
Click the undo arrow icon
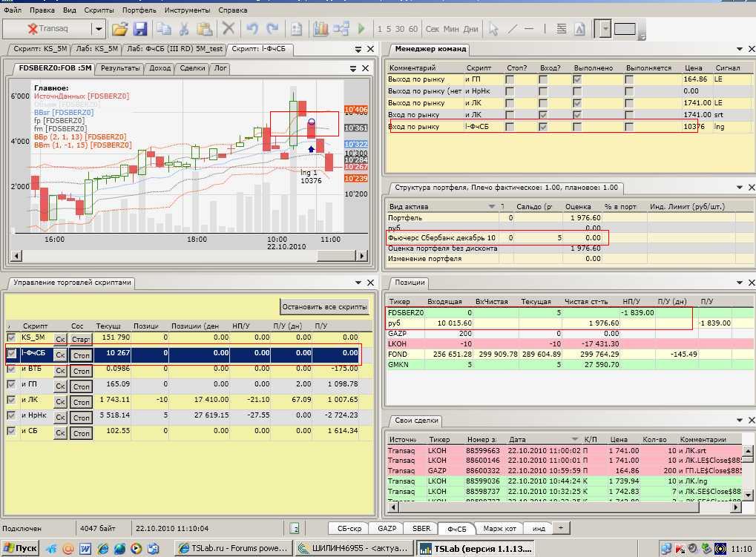(252, 29)
